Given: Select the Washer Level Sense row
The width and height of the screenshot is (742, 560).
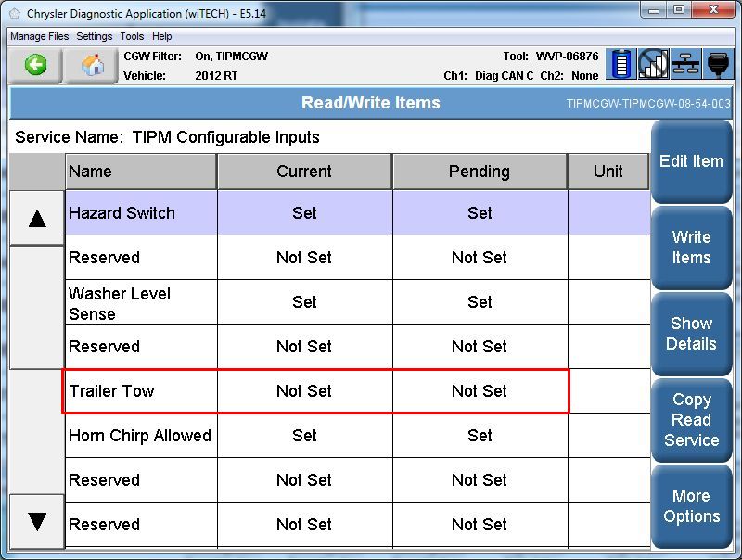Looking at the screenshot, I should pyautogui.click(x=358, y=301).
